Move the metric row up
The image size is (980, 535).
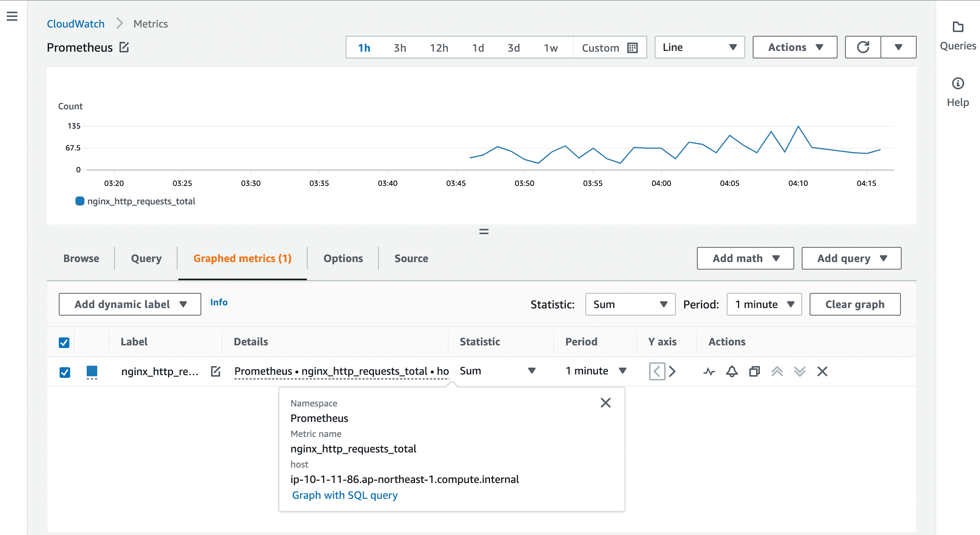pyautogui.click(x=777, y=371)
